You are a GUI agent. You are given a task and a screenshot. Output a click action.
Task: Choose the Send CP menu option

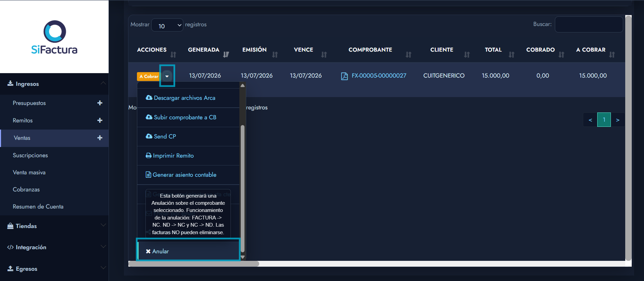[x=188, y=136]
